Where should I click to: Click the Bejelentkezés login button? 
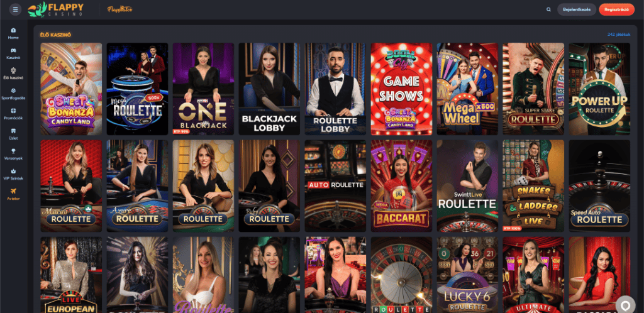(x=577, y=9)
